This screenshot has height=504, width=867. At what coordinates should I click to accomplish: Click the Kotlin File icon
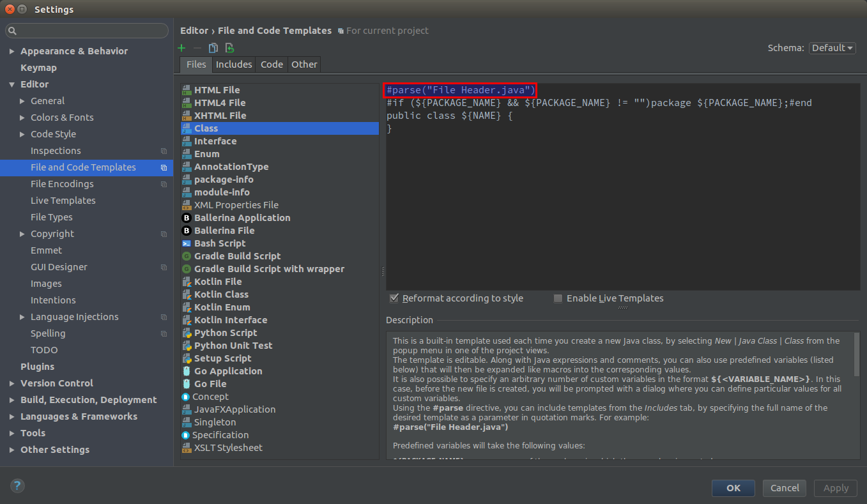click(187, 282)
